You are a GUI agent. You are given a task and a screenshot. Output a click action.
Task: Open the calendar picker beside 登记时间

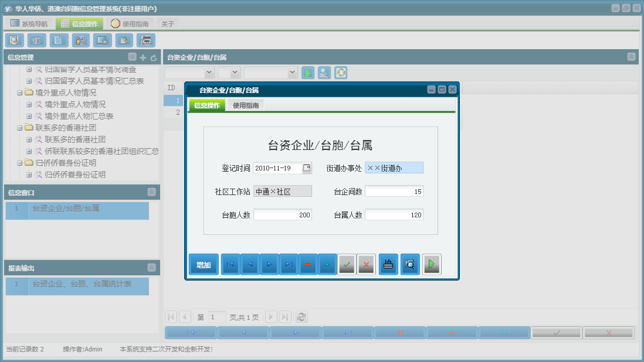(307, 168)
